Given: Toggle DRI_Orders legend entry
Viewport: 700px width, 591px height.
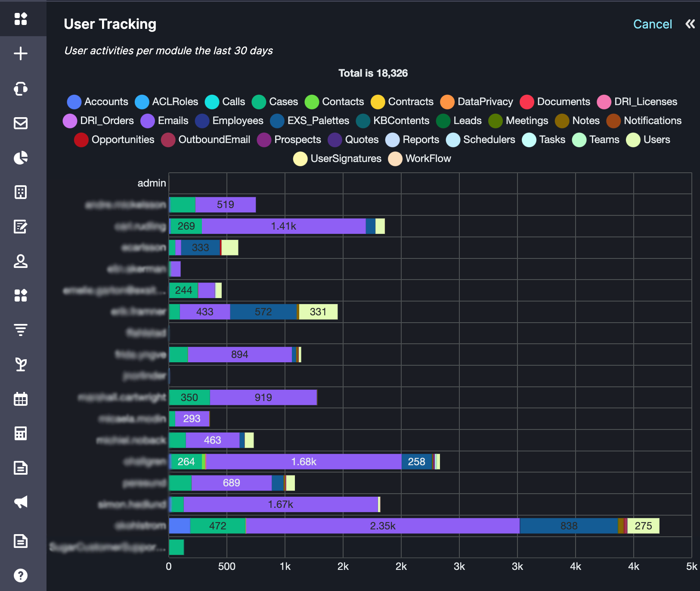Looking at the screenshot, I should (99, 121).
